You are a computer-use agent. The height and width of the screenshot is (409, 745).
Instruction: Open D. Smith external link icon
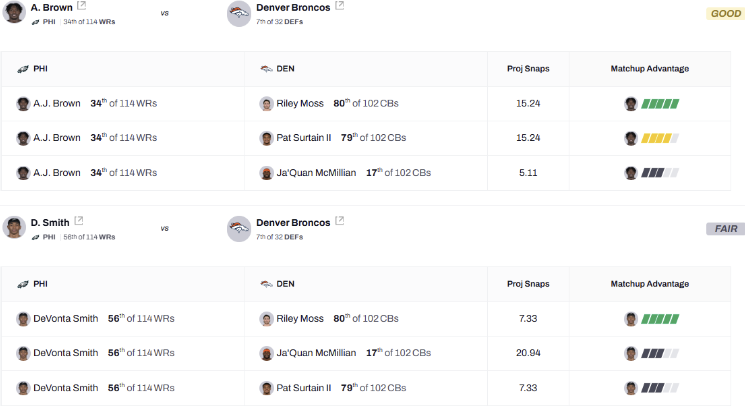coord(79,221)
